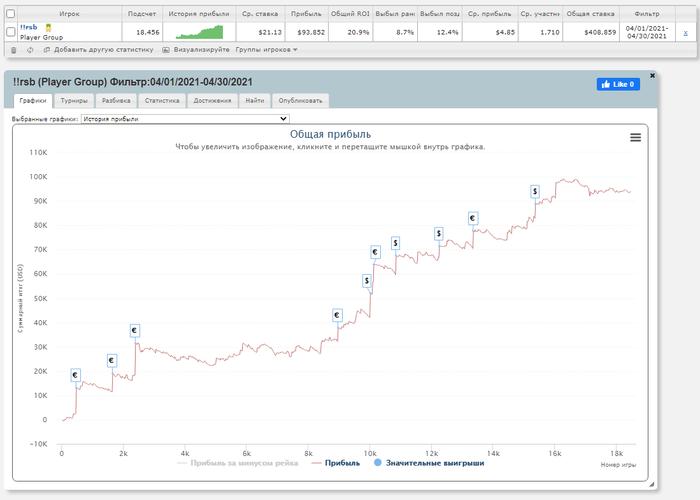
Task: Click the euro win marker near 32K profit
Action: click(135, 330)
